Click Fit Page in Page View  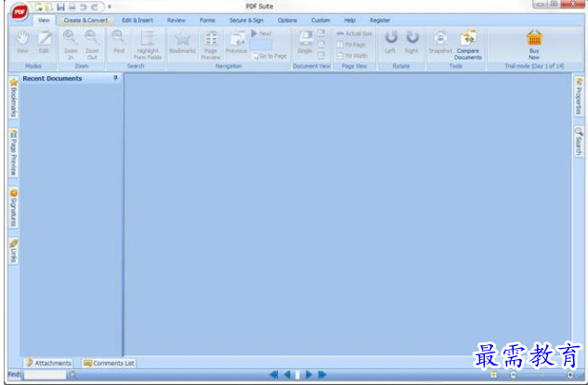tap(351, 45)
